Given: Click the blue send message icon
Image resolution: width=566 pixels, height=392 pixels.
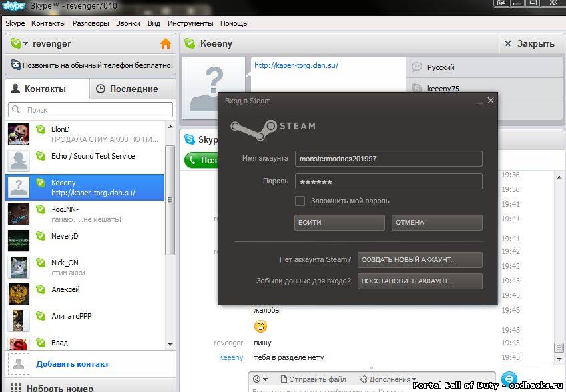Looking at the screenshot, I should [509, 379].
